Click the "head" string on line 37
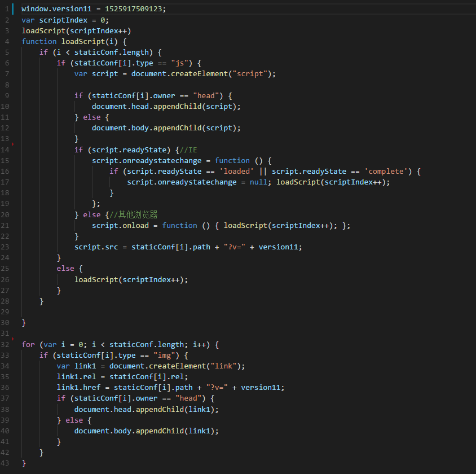Screen dimensions: 476x474 (x=188, y=398)
